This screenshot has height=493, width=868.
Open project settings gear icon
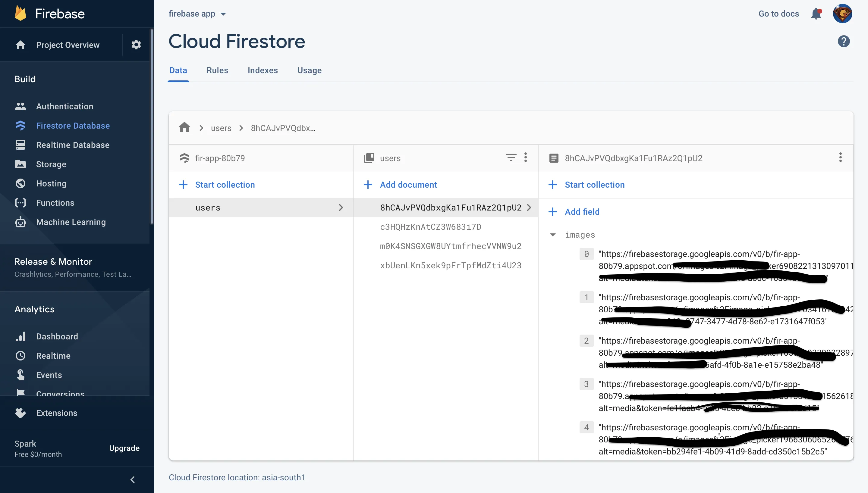(x=136, y=45)
